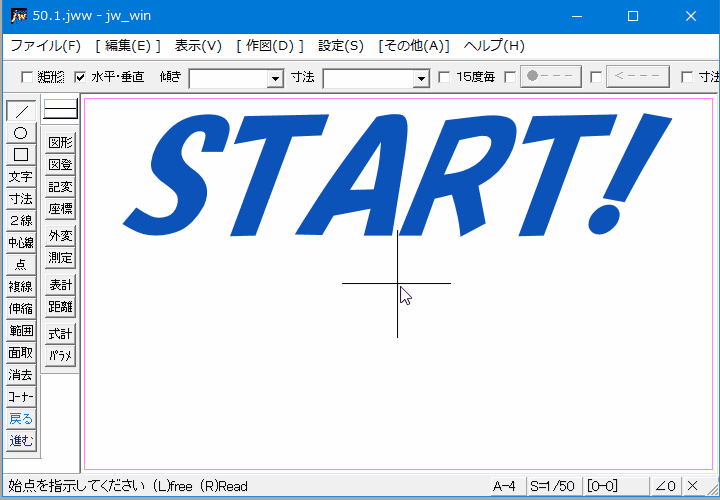
Task: Open the 測定 measure tool
Action: click(x=61, y=258)
